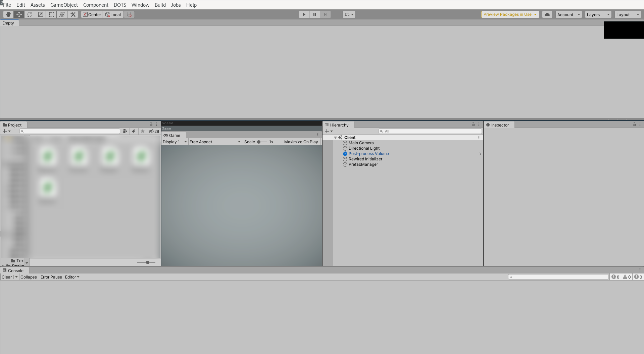Toggle Console Error Pause

tap(51, 277)
